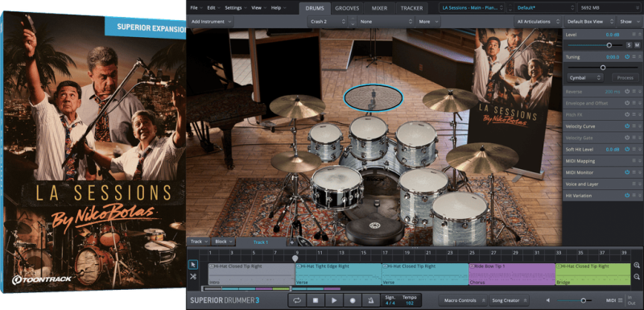Open the Crash 2 instrument selector
The height and width of the screenshot is (310, 644).
(x=327, y=22)
